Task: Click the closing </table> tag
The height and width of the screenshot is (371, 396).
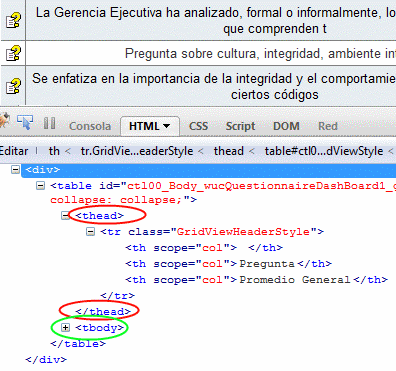Action: (78, 344)
